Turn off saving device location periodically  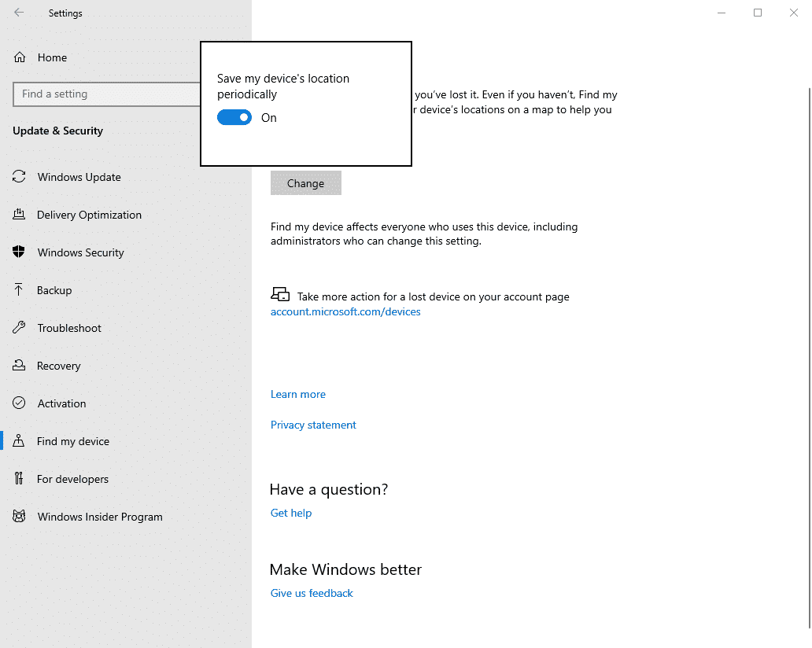[x=234, y=117]
